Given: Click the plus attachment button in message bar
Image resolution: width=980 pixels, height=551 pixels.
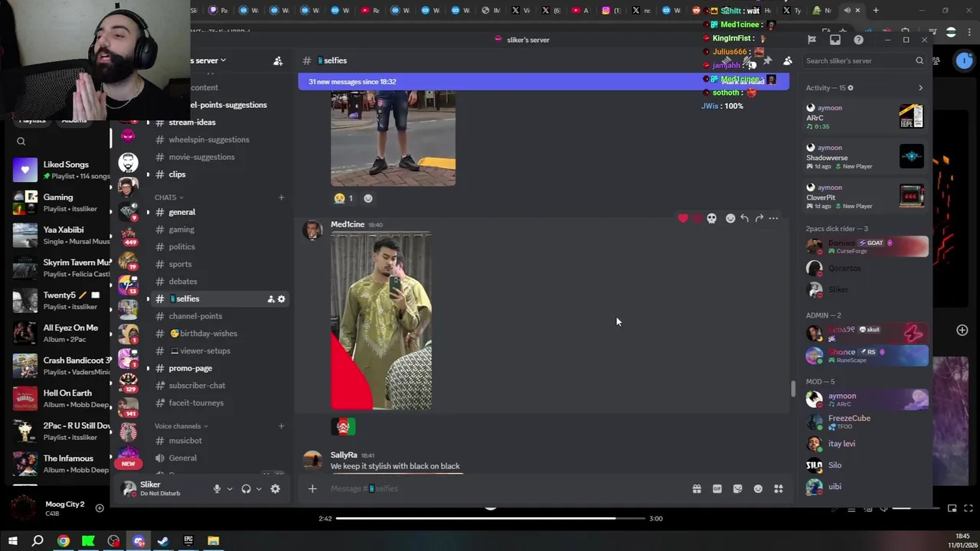Looking at the screenshot, I should tap(312, 488).
